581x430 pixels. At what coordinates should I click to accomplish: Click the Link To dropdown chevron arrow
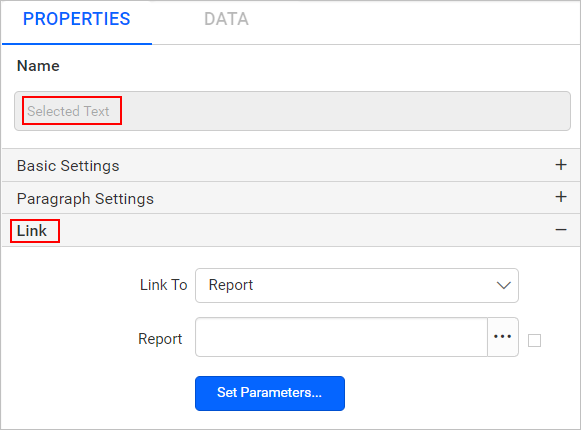[504, 285]
